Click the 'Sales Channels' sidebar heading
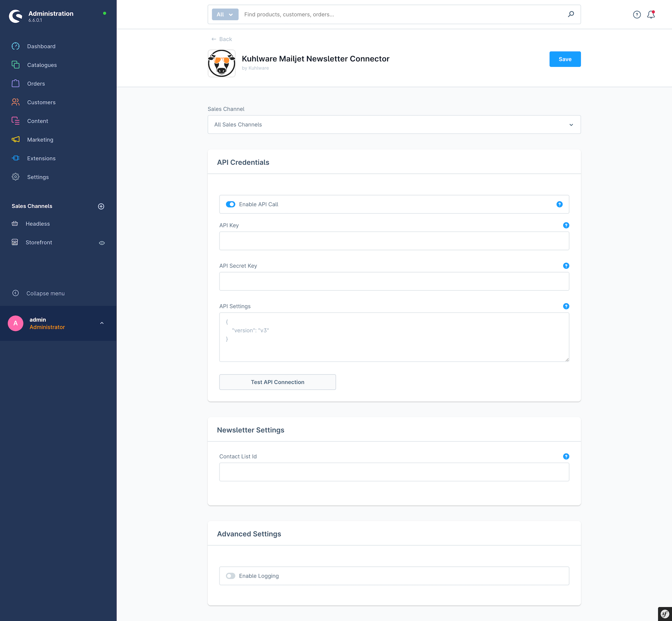672x621 pixels. coord(32,206)
